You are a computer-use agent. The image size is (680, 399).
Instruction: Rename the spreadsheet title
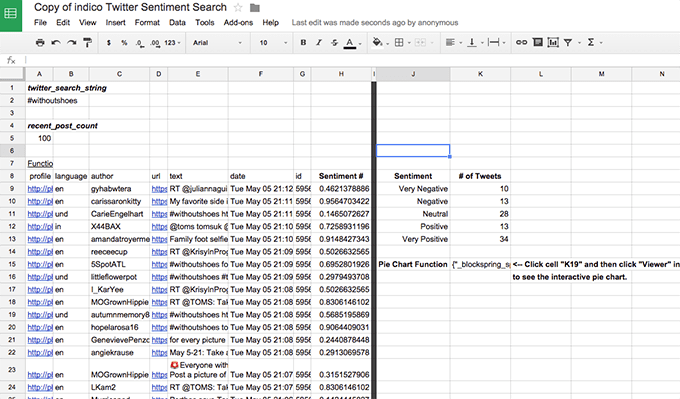130,7
